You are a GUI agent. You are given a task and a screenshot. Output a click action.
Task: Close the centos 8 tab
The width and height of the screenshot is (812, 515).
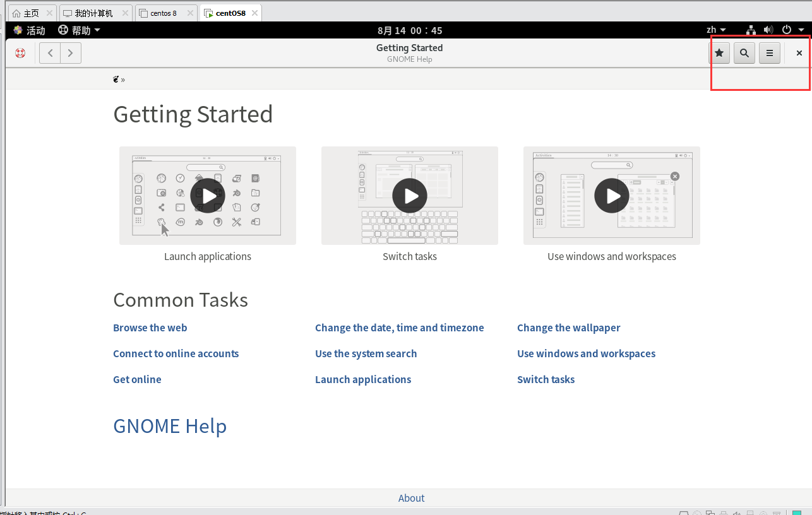(x=189, y=13)
